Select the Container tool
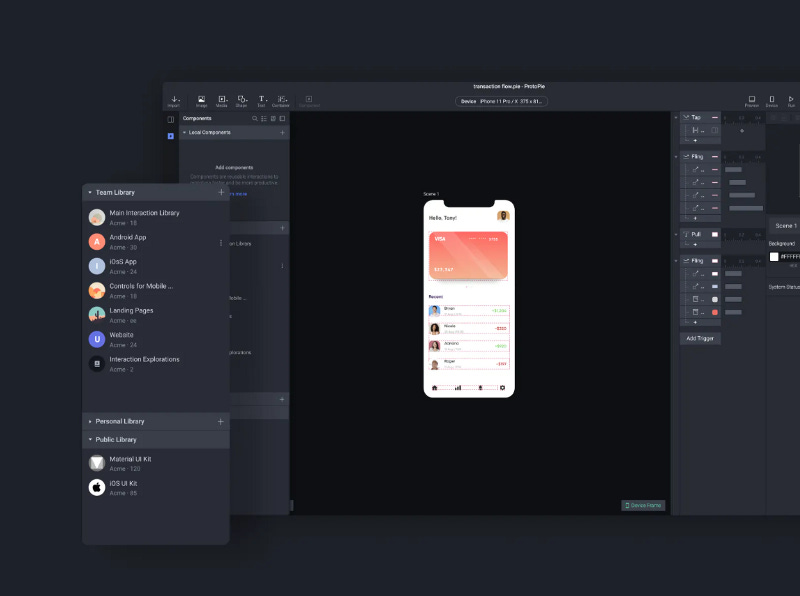 point(281,101)
